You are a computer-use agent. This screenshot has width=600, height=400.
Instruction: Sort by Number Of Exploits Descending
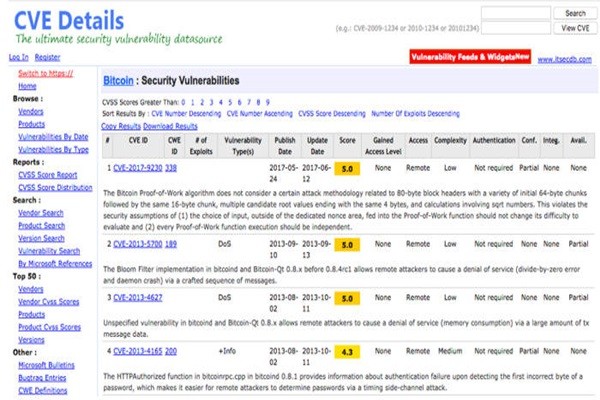coord(415,114)
